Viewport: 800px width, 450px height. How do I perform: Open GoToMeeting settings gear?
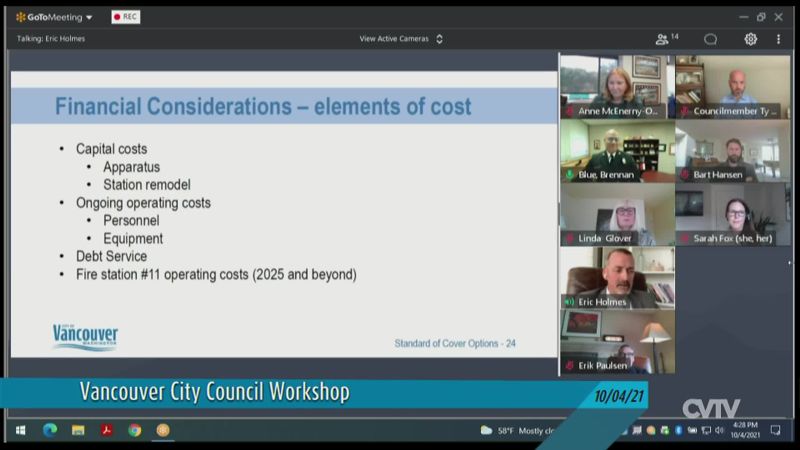click(750, 39)
